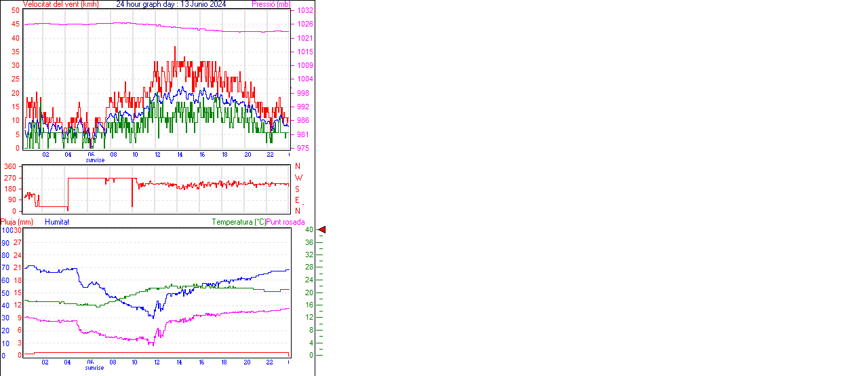Click the 'Pluja (mm)' legend label

tap(16, 222)
